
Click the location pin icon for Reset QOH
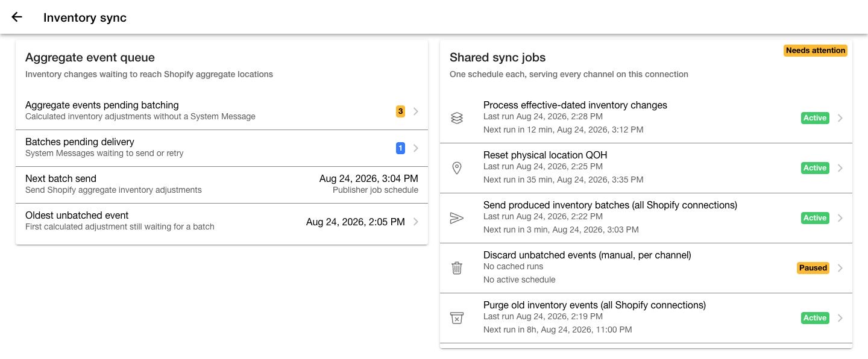pos(457,168)
